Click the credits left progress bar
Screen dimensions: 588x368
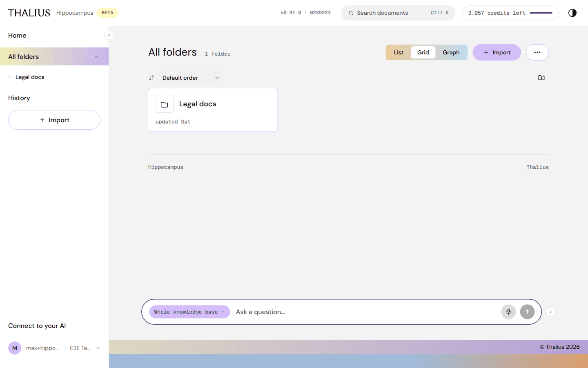click(541, 13)
